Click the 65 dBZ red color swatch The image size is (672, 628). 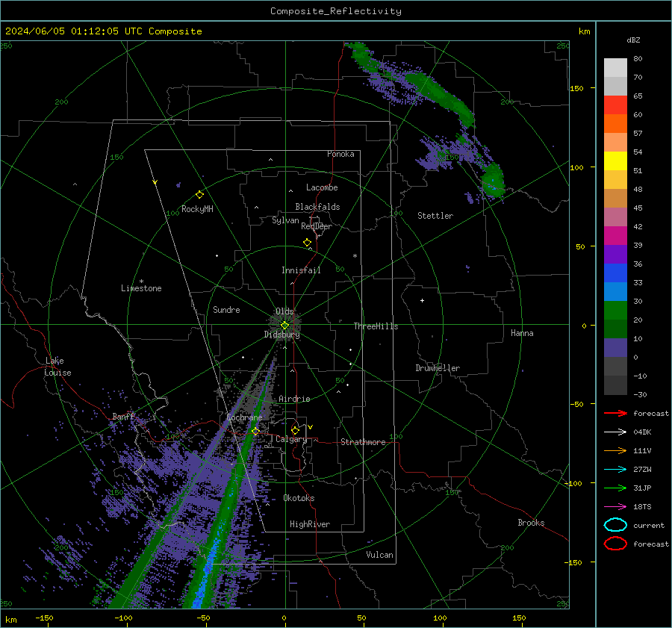(615, 105)
